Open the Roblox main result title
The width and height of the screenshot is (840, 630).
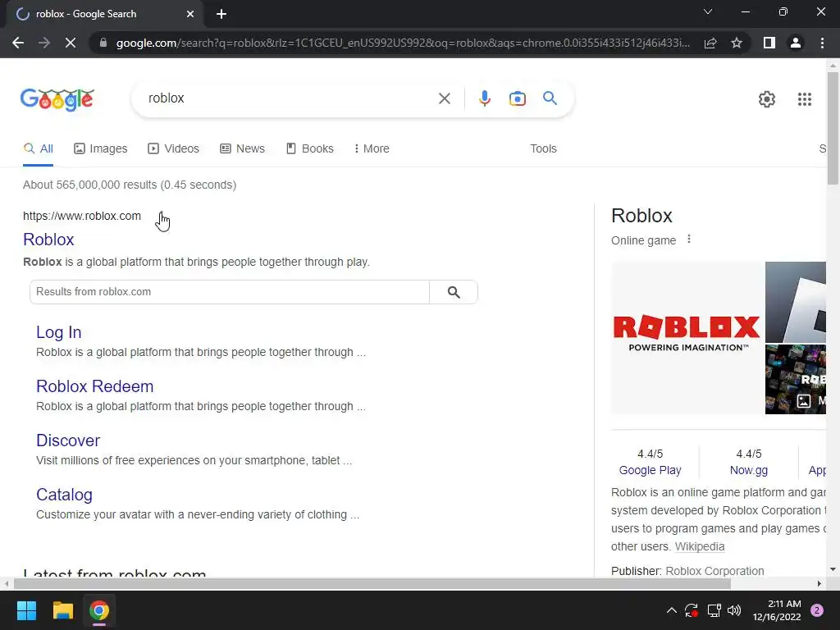[x=48, y=240]
